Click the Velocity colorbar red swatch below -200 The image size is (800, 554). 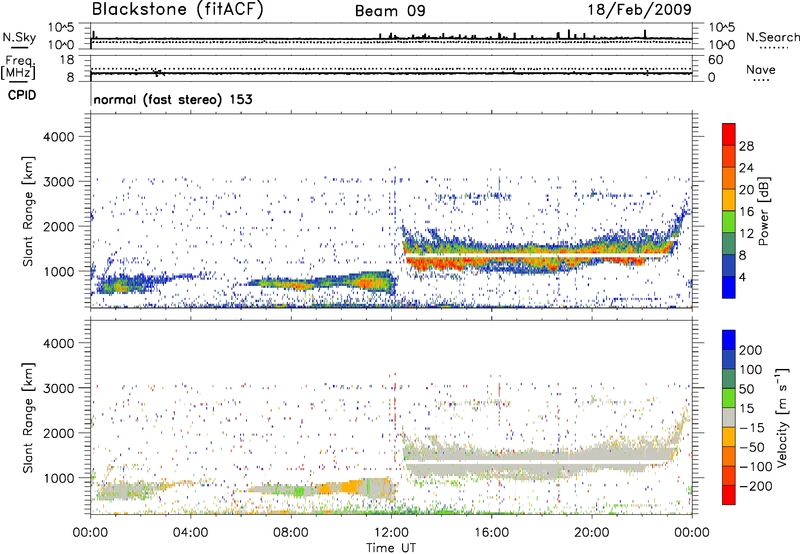pos(729,495)
